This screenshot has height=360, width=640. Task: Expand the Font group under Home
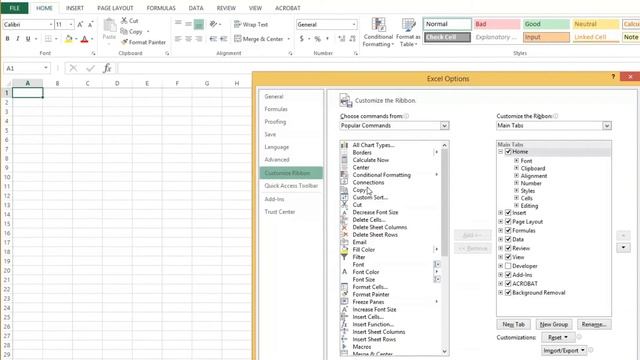pyautogui.click(x=516, y=161)
